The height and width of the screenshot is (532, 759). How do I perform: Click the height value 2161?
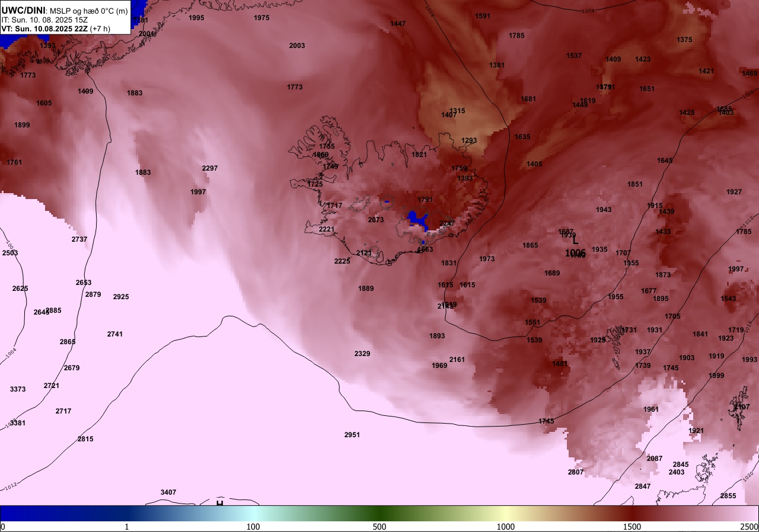click(457, 360)
